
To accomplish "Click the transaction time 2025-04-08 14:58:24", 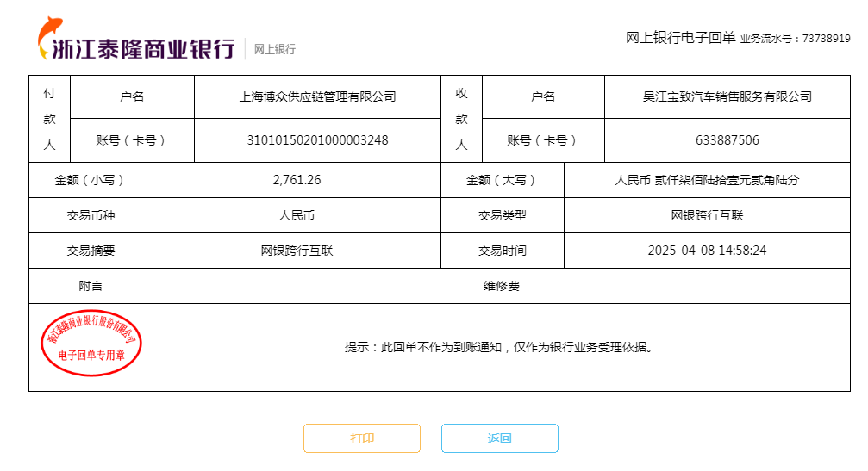I will coord(707,251).
